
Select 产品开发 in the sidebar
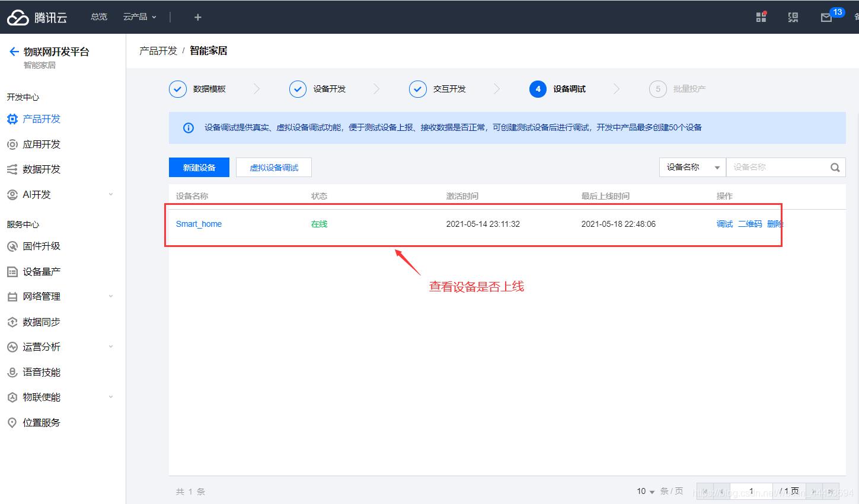(x=41, y=119)
